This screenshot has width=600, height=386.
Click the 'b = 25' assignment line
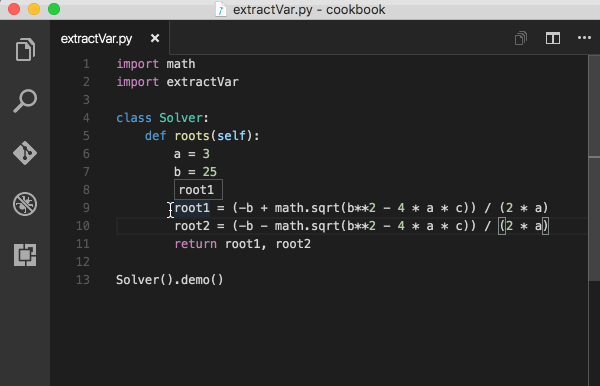coord(196,172)
